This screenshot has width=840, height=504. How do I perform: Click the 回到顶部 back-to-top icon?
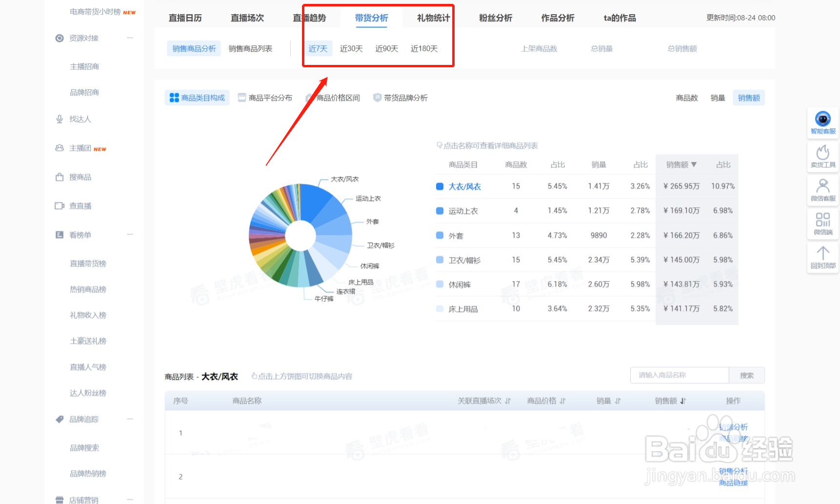coord(822,254)
